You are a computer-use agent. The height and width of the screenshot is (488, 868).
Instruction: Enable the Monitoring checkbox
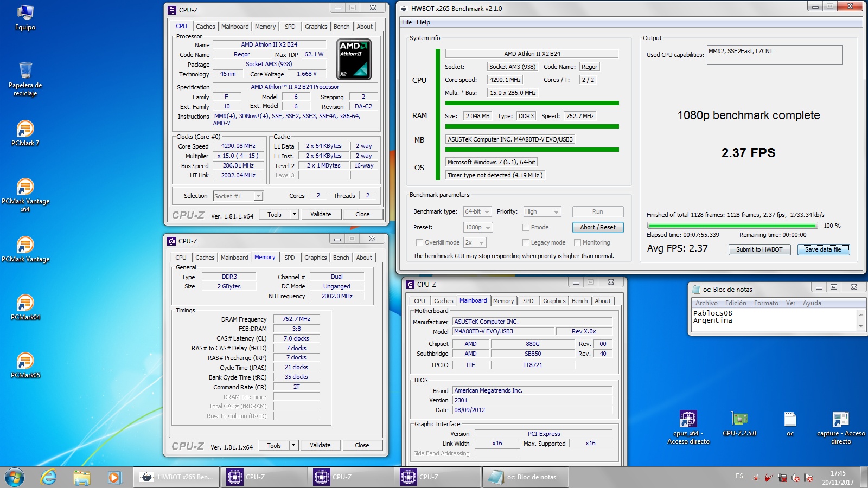pos(577,242)
